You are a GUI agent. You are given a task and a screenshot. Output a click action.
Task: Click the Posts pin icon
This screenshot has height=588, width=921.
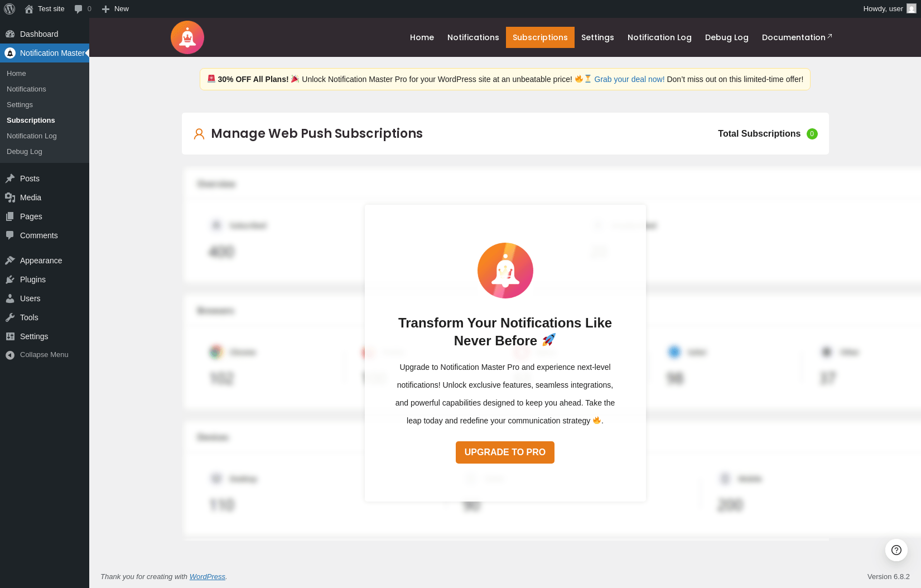[10, 179]
